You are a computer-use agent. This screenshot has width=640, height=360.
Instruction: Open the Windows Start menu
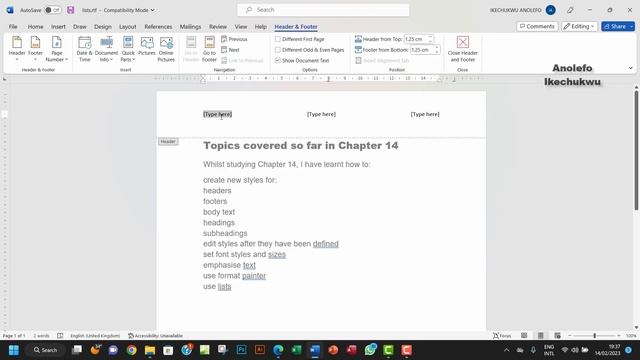[13, 350]
